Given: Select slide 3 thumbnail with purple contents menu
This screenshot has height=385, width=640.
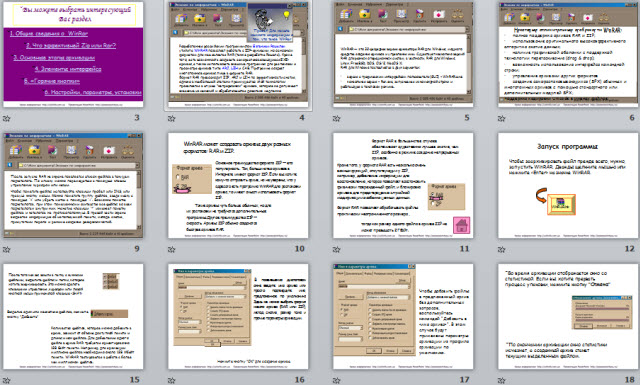Looking at the screenshot, I should pos(73,54).
